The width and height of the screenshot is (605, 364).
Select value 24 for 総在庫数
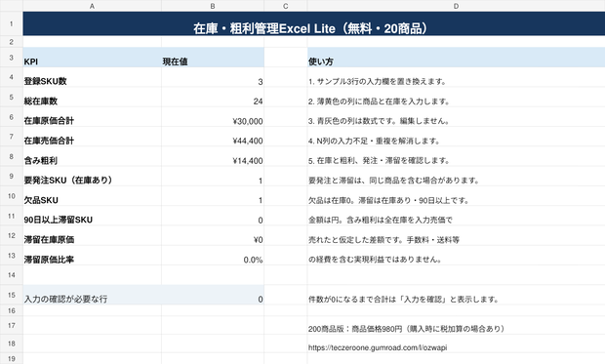coord(213,98)
